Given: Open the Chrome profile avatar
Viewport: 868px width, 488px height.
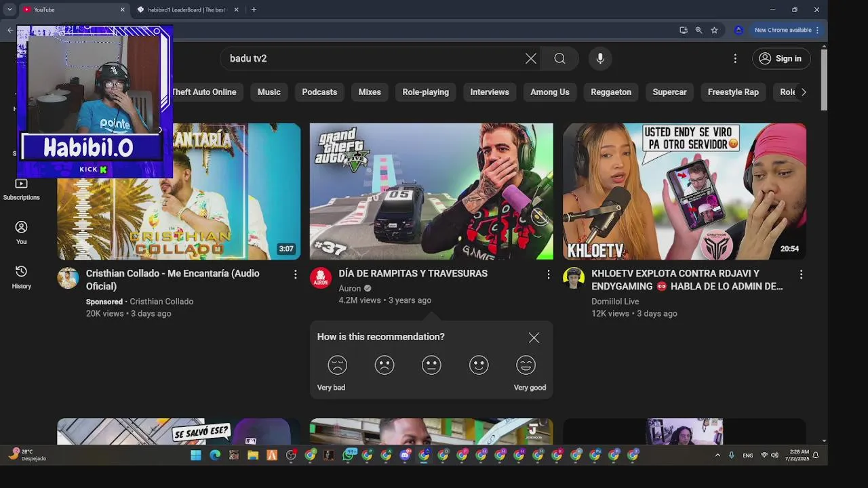Looking at the screenshot, I should click(x=738, y=30).
